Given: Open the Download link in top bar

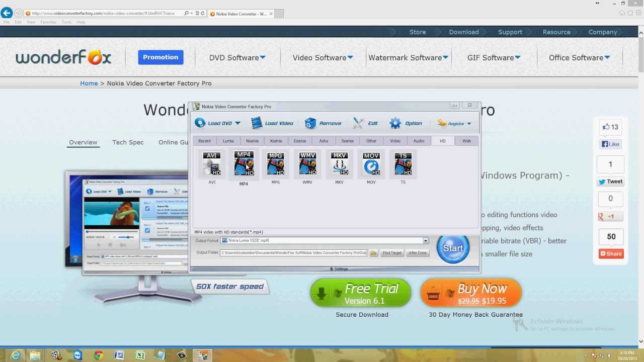Looking at the screenshot, I should click(x=464, y=32).
